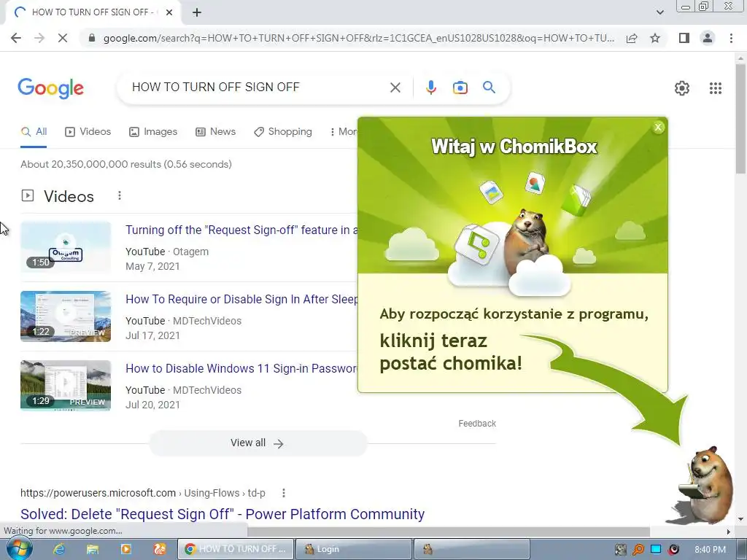Go back to the previous page
This screenshot has width=747, height=560.
16,38
